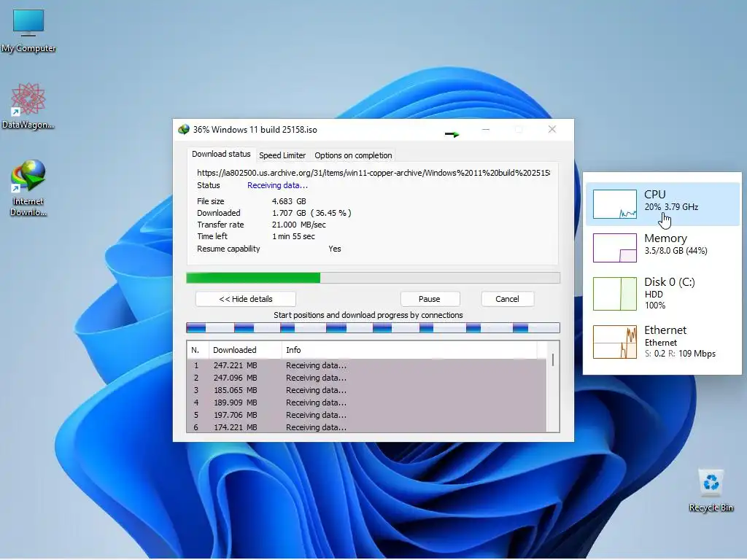Click the connections progress segment bar
This screenshot has height=560, width=747.
pyautogui.click(x=373, y=327)
